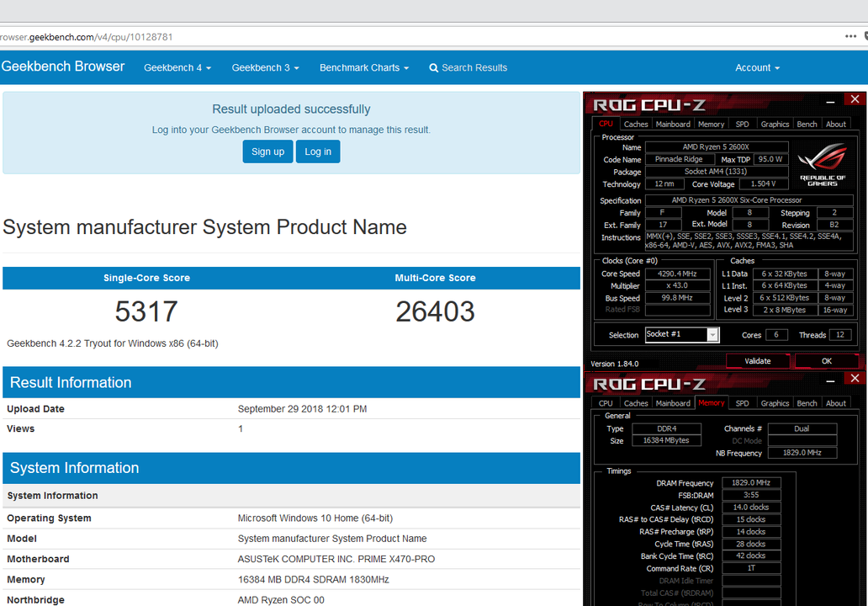The image size is (868, 606).
Task: Select active Memory tab in lower CPU-Z window
Action: pos(712,403)
